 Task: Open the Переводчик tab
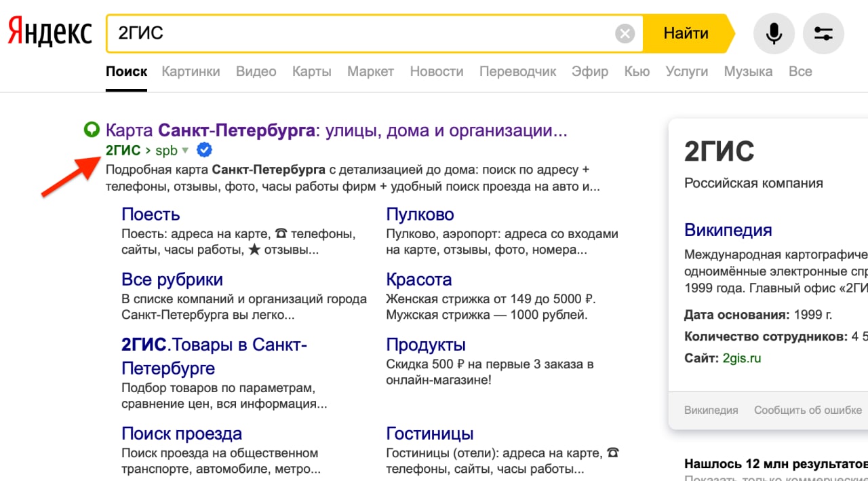coord(517,71)
